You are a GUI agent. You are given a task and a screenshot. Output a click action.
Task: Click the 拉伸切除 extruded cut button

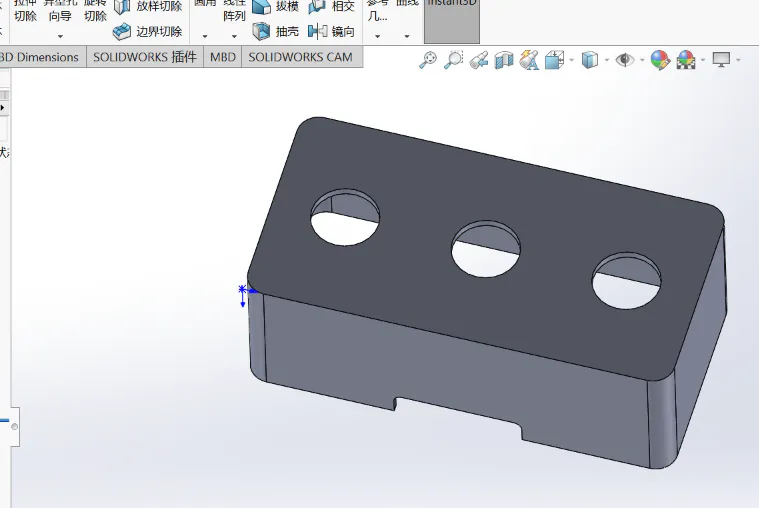pyautogui.click(x=25, y=11)
